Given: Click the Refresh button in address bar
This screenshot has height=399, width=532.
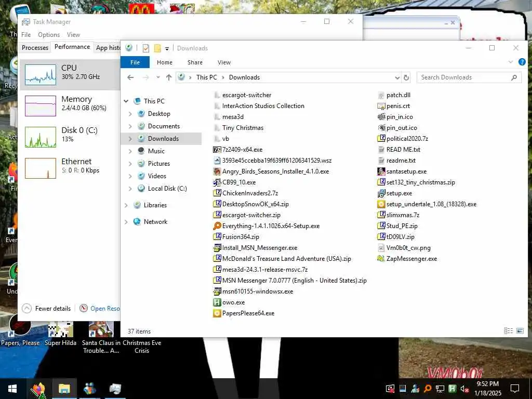Looking at the screenshot, I should coord(406,77).
